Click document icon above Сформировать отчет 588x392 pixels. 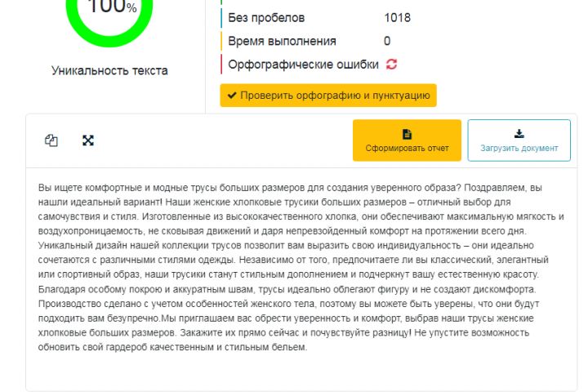pyautogui.click(x=407, y=134)
